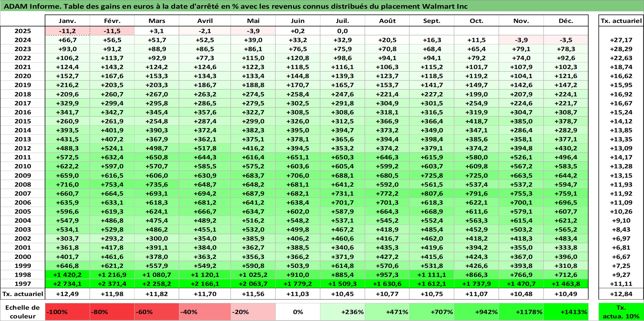Image resolution: width=644 pixels, height=321 pixels.
Task: Click the 'Tx. actuariel' bottom row label
Action: click(23, 294)
